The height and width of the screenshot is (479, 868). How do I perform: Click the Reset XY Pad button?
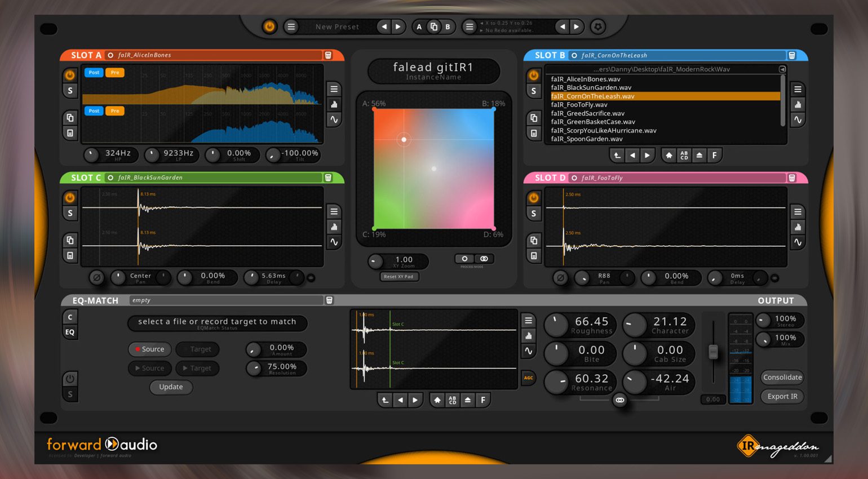(x=398, y=277)
